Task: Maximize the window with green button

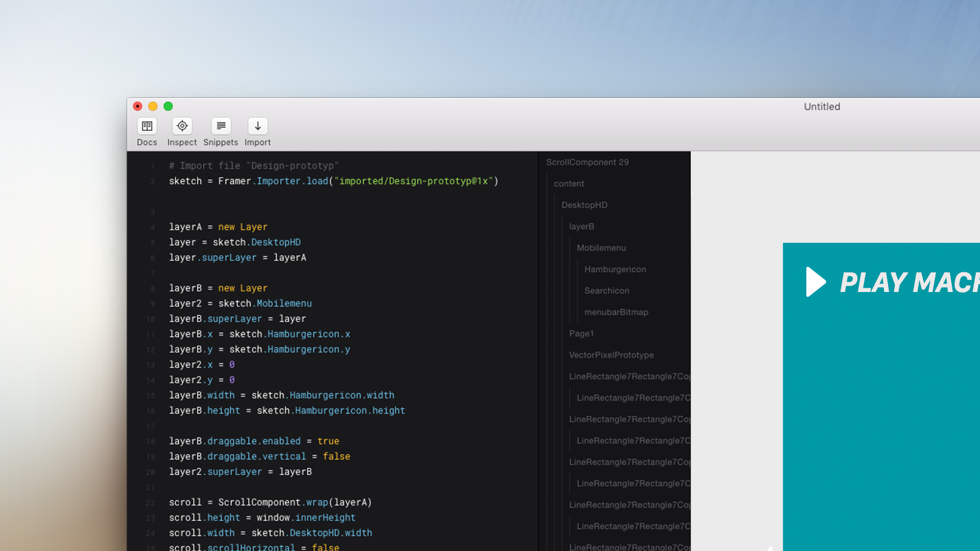Action: 168,106
